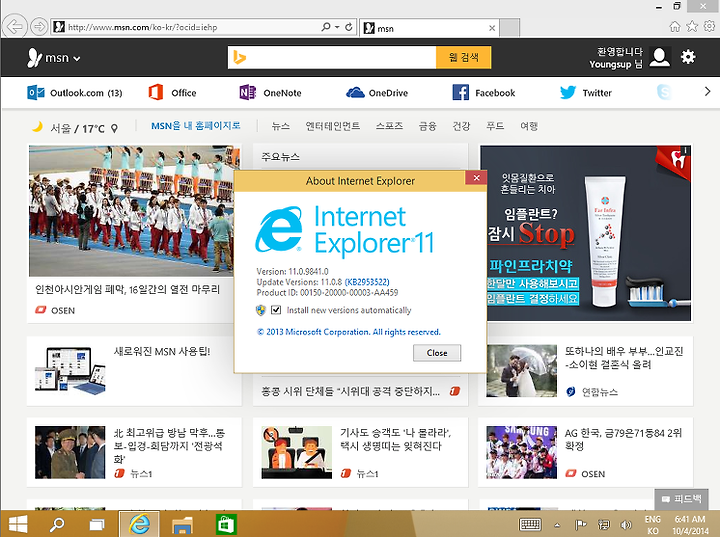This screenshot has height=537, width=720.
Task: Click the toothpaste advertisement banner
Action: (585, 233)
